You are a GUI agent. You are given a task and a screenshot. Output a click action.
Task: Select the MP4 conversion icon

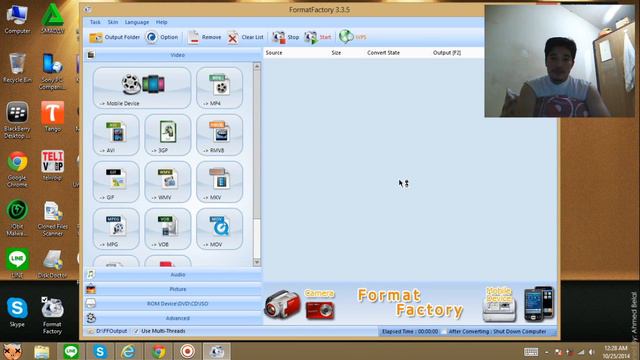[x=220, y=88]
